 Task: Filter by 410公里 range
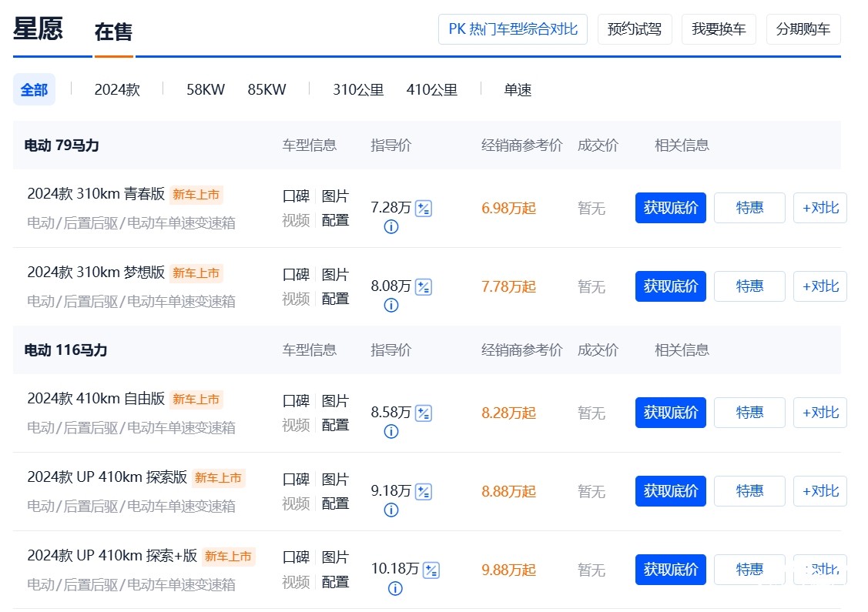(432, 89)
